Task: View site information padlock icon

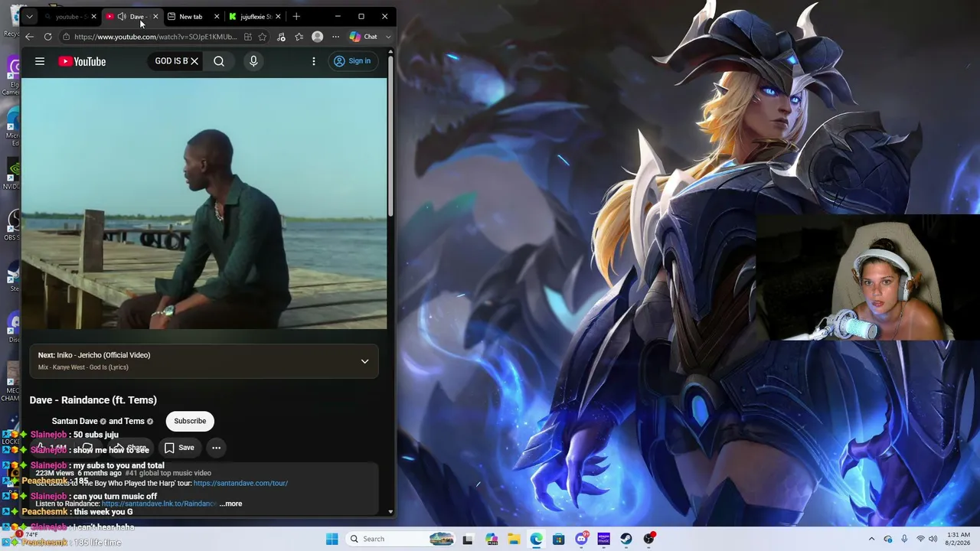Action: coord(67,37)
